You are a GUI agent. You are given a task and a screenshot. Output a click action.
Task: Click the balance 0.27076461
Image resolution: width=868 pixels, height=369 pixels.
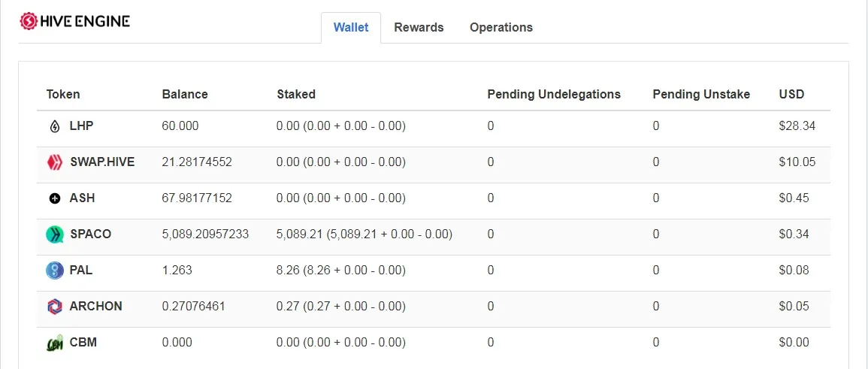tap(194, 307)
